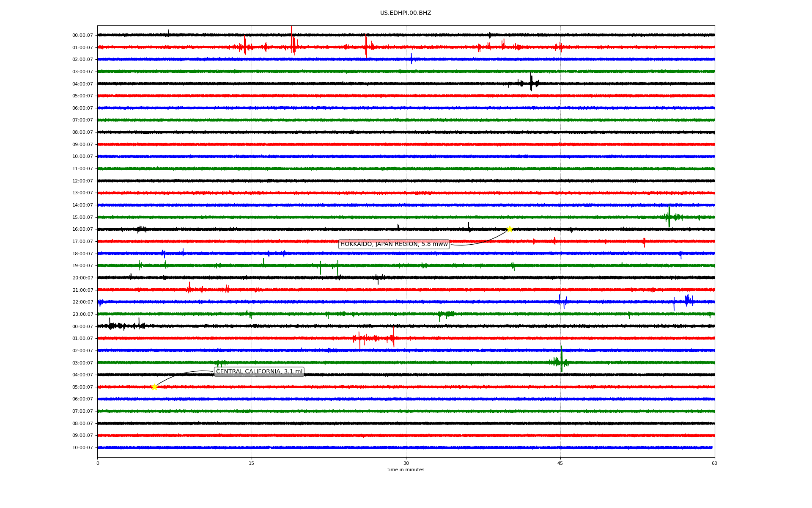
Task: Click the US.EDHPI.00.BHZ plot title
Action: pyautogui.click(x=406, y=13)
